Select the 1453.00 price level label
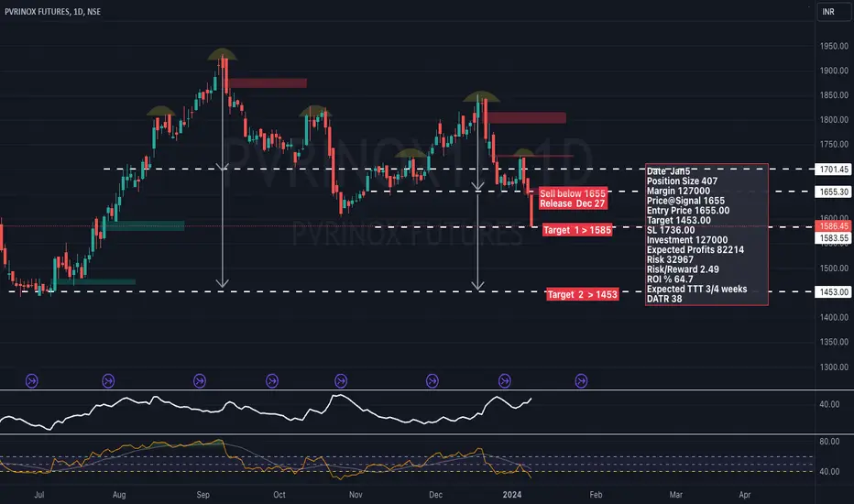This screenshot has height=504, width=854. (833, 292)
